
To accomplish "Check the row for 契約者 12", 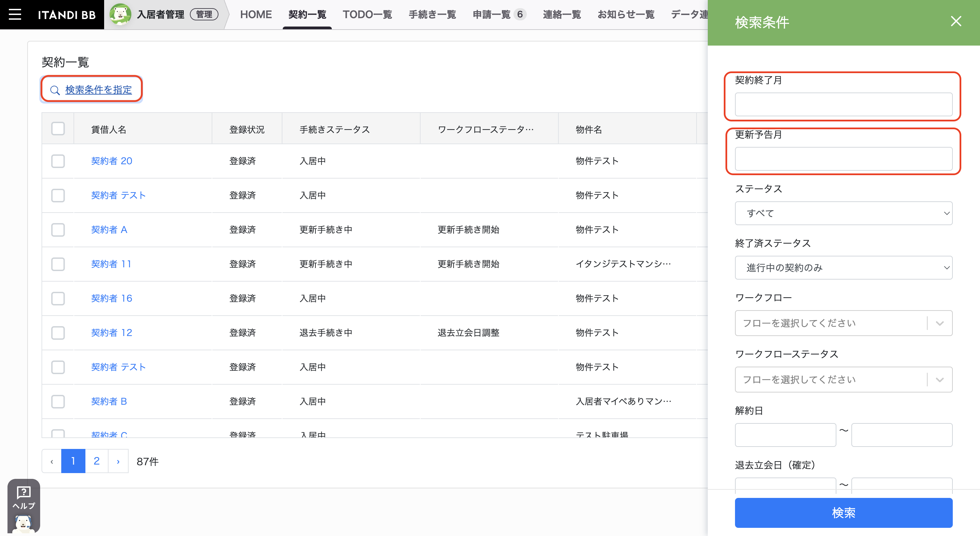I will tap(58, 333).
